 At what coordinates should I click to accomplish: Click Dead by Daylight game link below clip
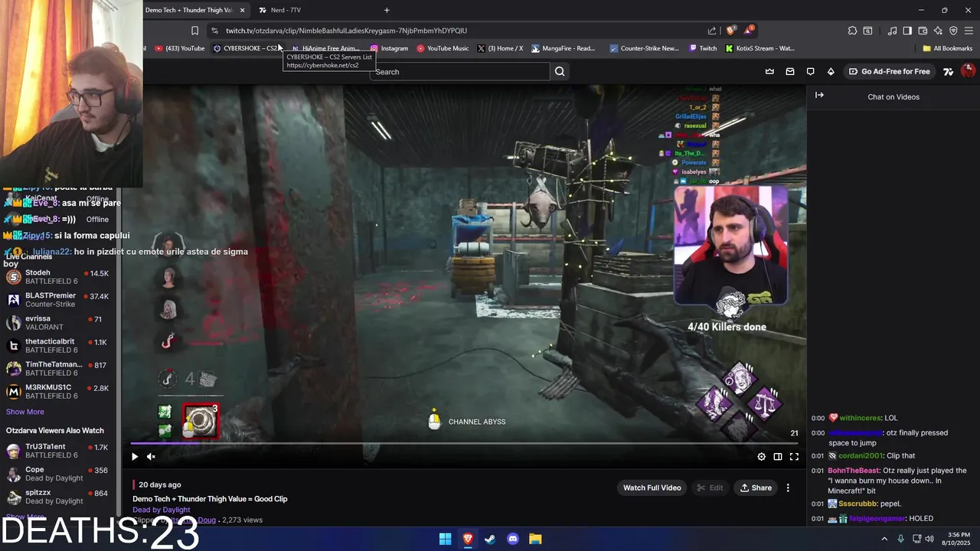coord(161,510)
